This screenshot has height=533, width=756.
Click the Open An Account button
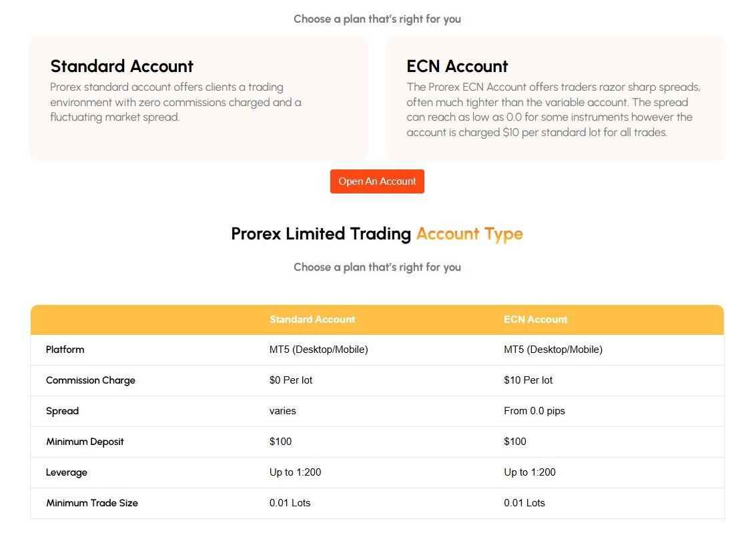tap(377, 181)
